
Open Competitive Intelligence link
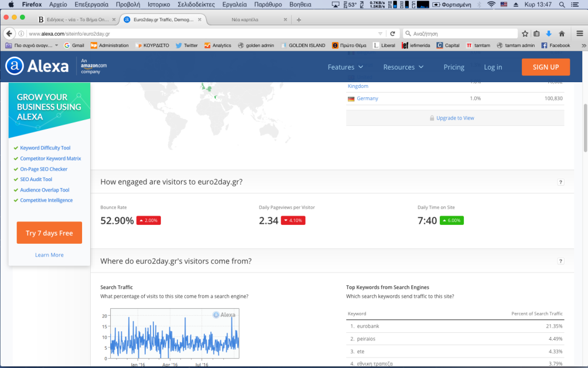46,200
